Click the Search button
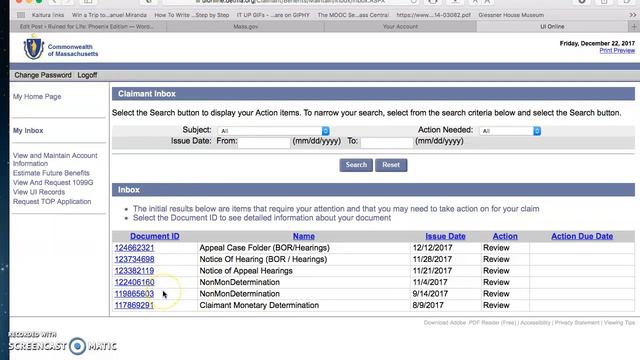Image resolution: width=640 pixels, height=360 pixels. 356,165
